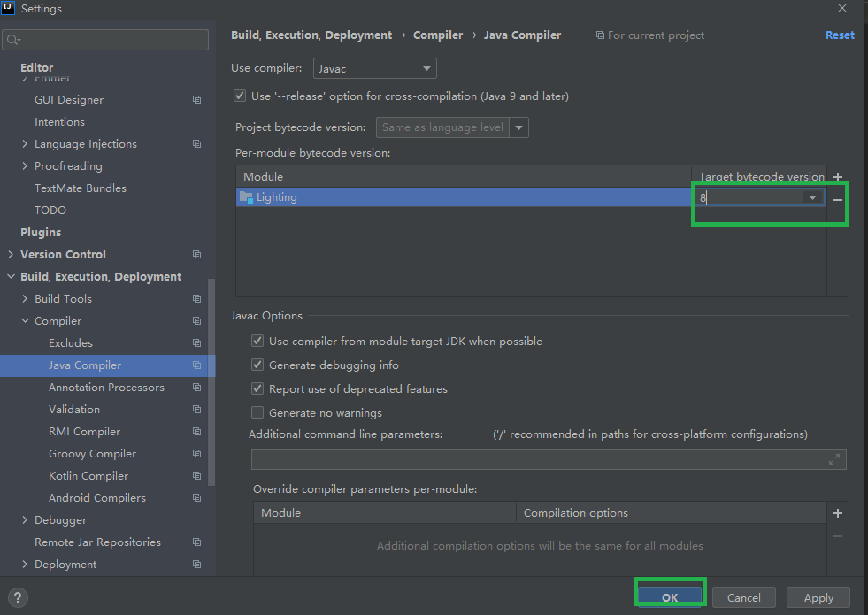Expand the Debugger node
This screenshot has width=868, height=615.
tap(25, 520)
